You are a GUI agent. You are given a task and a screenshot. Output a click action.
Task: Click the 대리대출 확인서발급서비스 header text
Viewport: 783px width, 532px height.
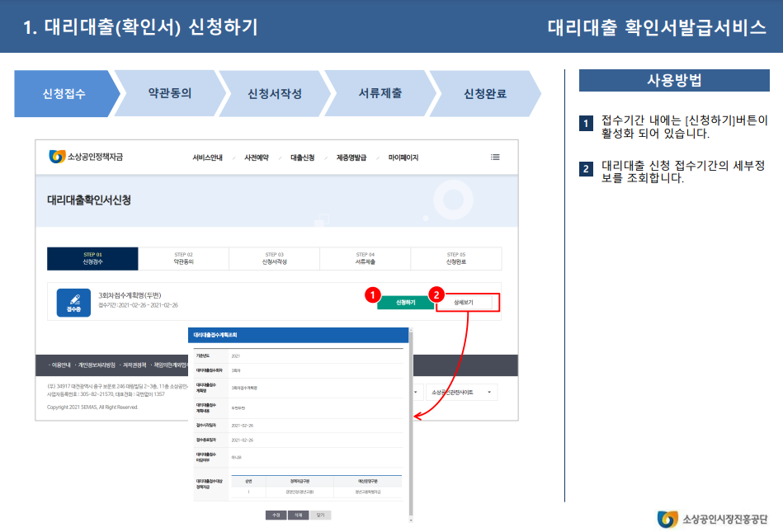(x=657, y=26)
